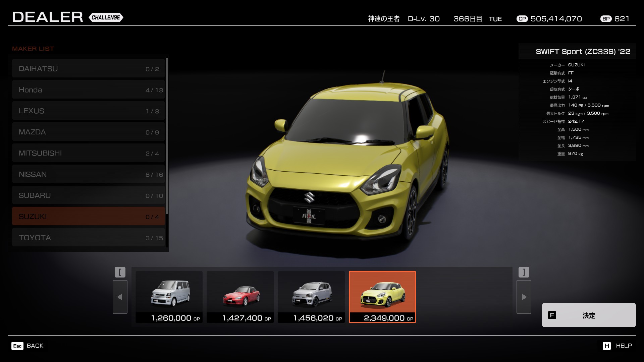Select the red roadster for 1,427,400 CP
The height and width of the screenshot is (362, 644).
240,297
